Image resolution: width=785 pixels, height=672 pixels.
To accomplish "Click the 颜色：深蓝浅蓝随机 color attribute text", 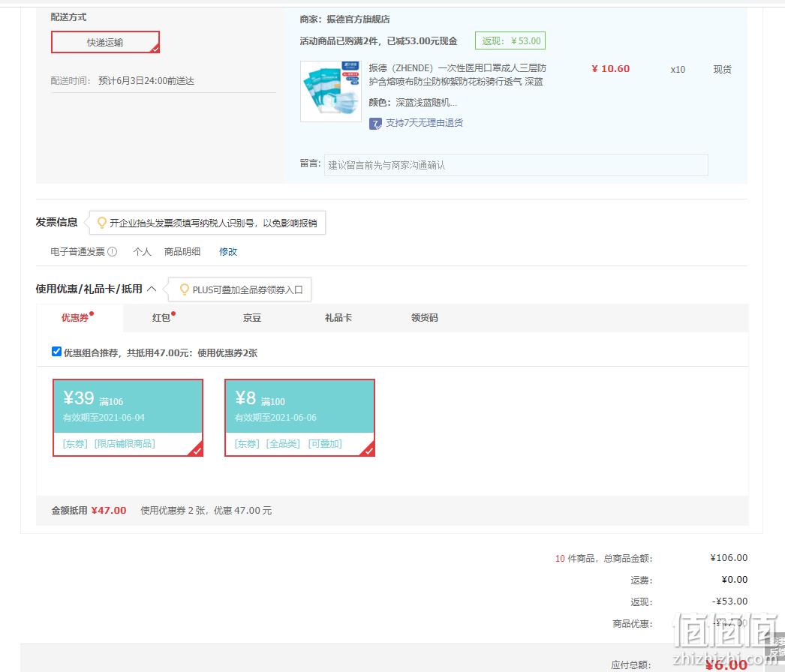I will tap(413, 103).
